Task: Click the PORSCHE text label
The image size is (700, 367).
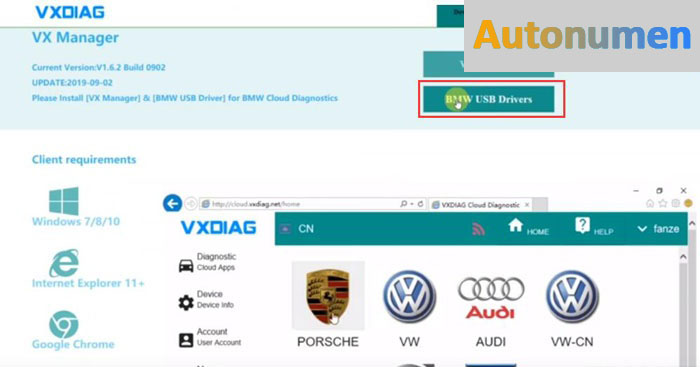Action: click(x=328, y=342)
